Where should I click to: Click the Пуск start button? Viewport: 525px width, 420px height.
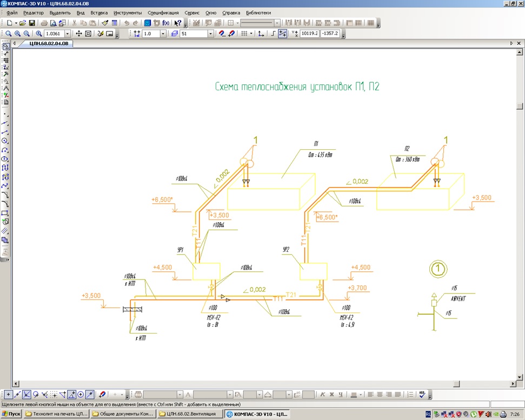tap(11, 414)
